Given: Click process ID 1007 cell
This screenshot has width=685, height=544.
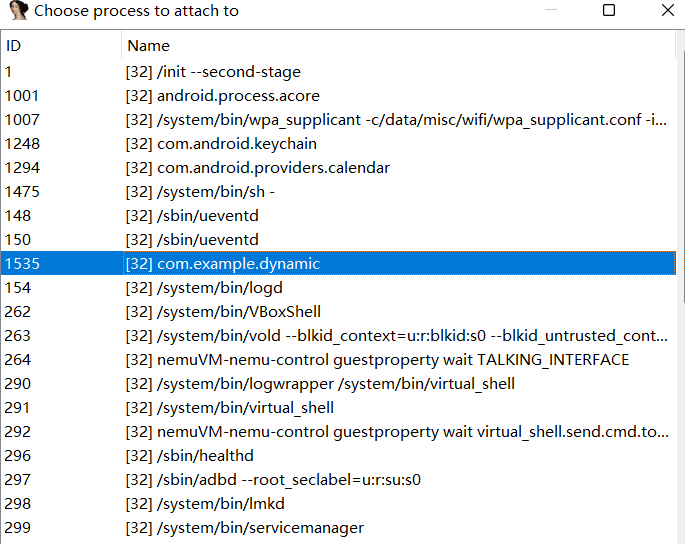Looking at the screenshot, I should [x=22, y=120].
